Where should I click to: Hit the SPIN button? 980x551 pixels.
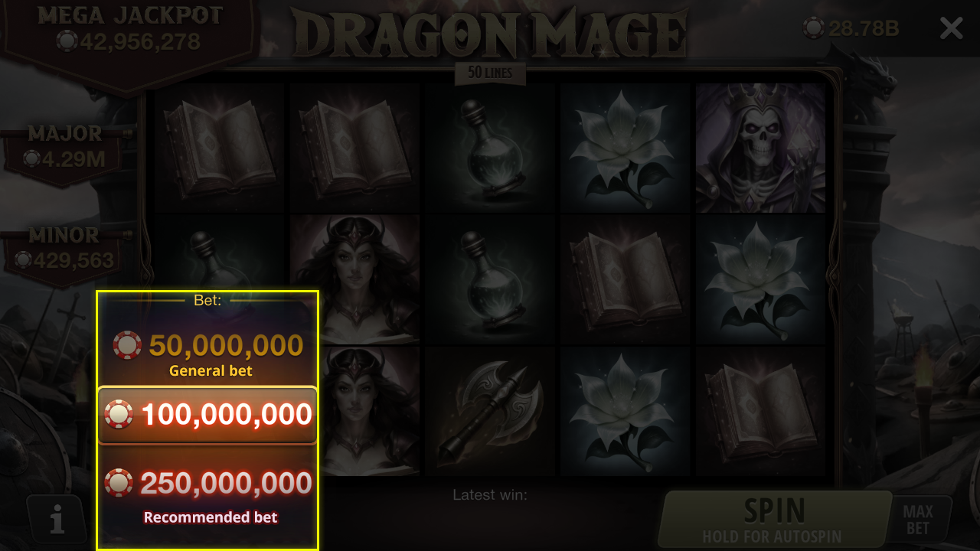(774, 520)
